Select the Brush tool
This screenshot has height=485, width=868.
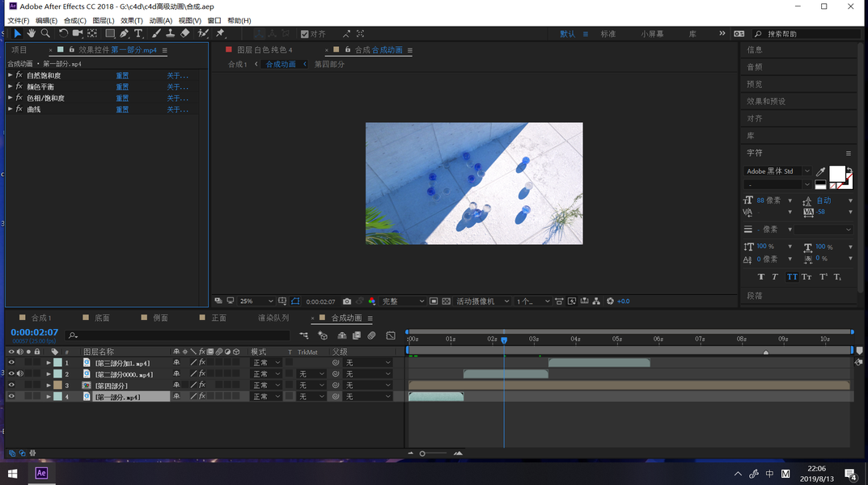156,34
